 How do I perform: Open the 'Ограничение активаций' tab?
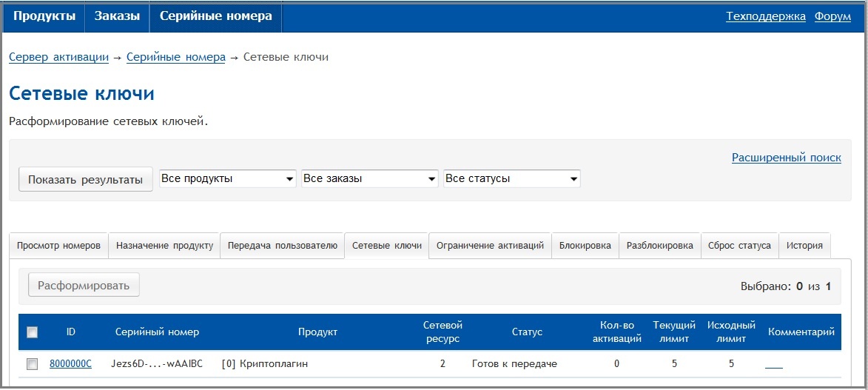pyautogui.click(x=490, y=246)
